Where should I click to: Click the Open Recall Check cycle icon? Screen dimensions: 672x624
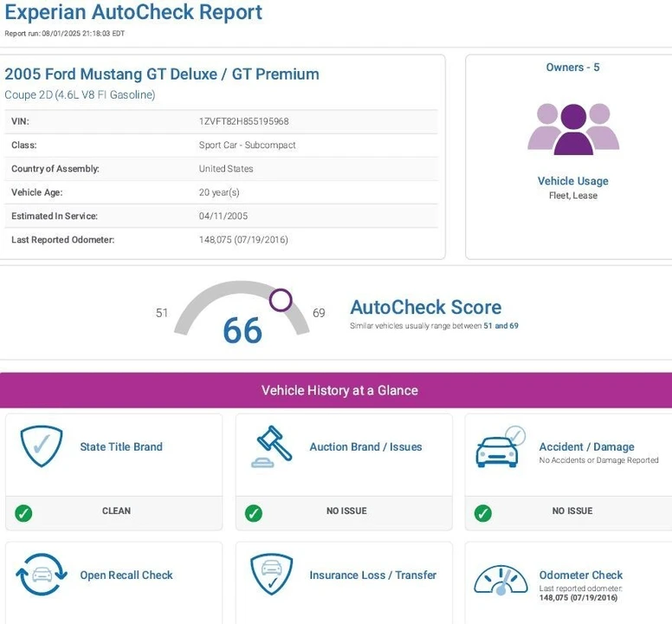pos(42,575)
